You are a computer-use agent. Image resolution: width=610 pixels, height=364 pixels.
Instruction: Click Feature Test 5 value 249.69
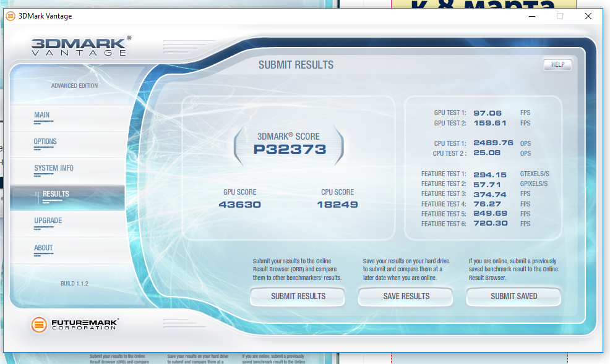[x=491, y=213]
